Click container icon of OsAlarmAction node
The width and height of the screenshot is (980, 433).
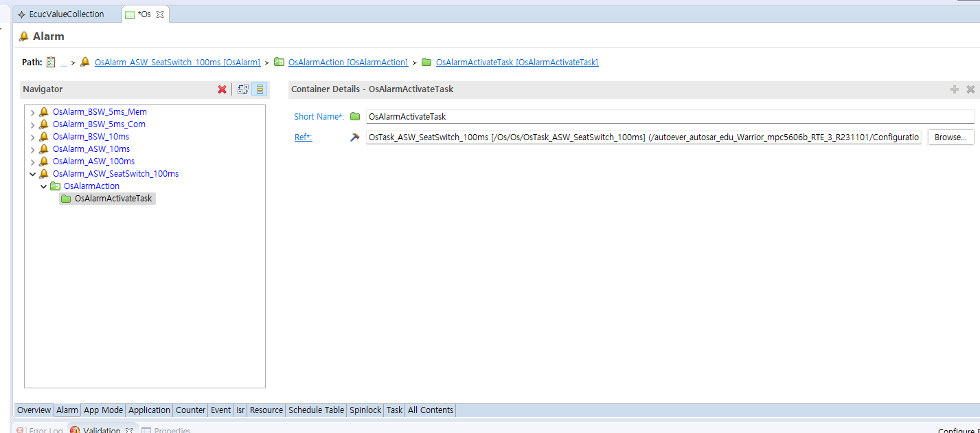(55, 186)
